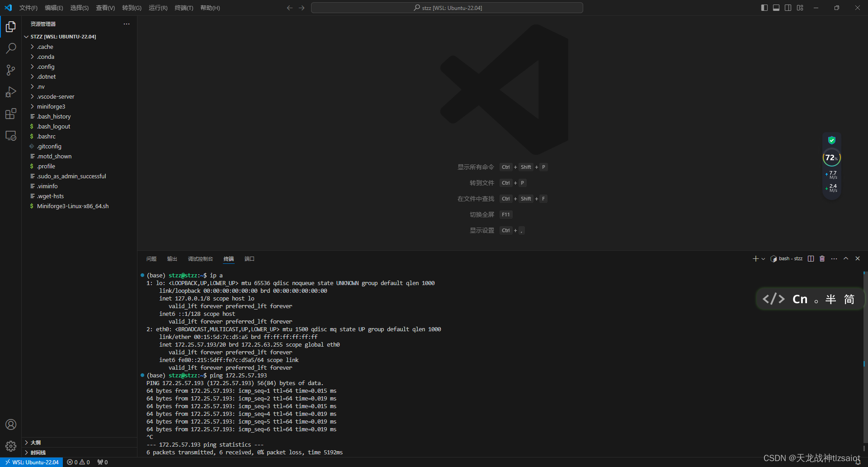Viewport: 868px width, 467px height.
Task: Click the forwarded ports status item
Action: coord(103,462)
